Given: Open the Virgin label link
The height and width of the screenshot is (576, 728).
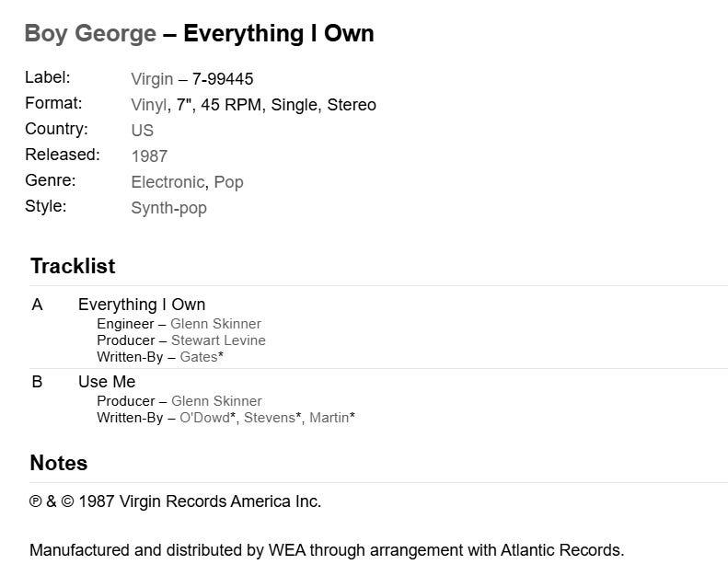Looking at the screenshot, I should point(152,79).
